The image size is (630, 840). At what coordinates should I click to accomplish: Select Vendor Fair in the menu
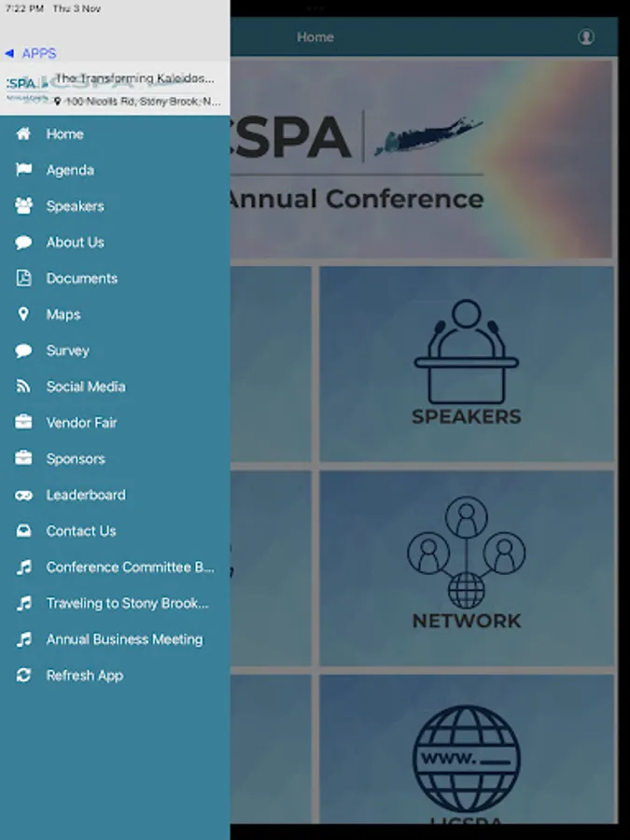(x=115, y=422)
